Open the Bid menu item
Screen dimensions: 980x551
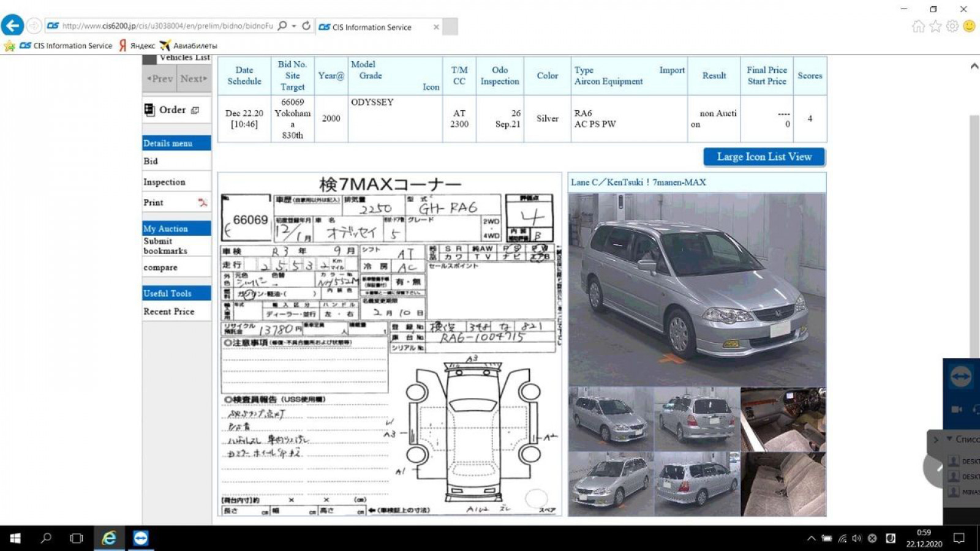coord(151,161)
